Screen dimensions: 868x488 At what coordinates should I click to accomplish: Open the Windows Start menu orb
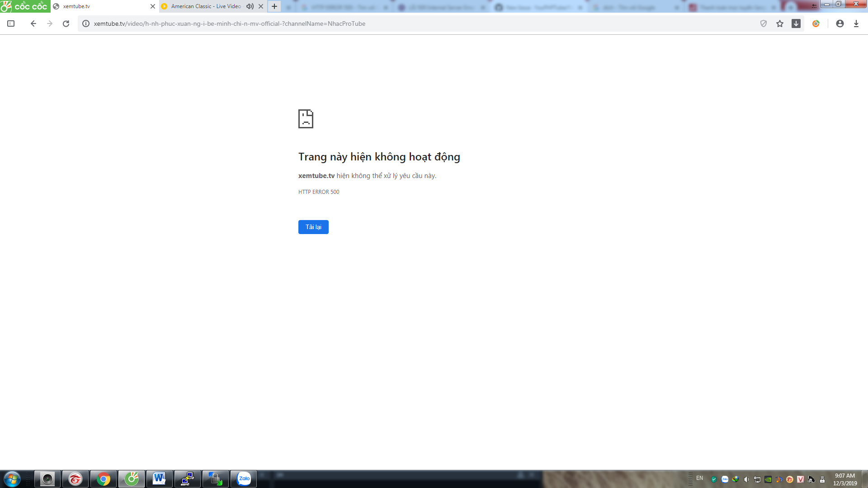coord(12,479)
